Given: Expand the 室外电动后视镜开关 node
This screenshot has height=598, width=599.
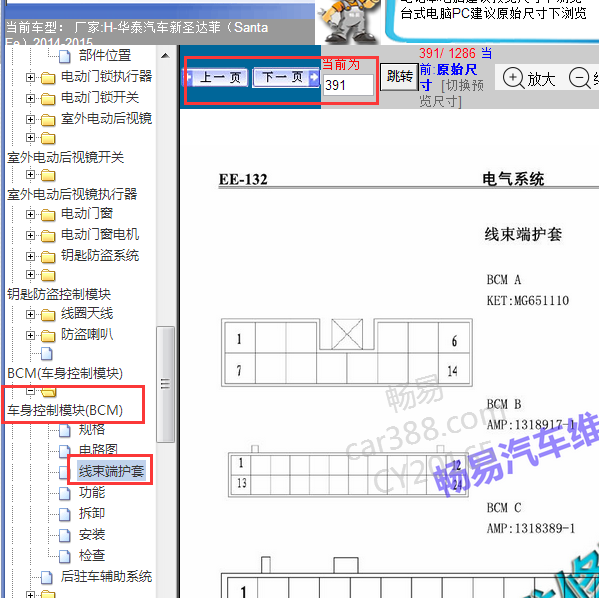Looking at the screenshot, I should point(30,137).
